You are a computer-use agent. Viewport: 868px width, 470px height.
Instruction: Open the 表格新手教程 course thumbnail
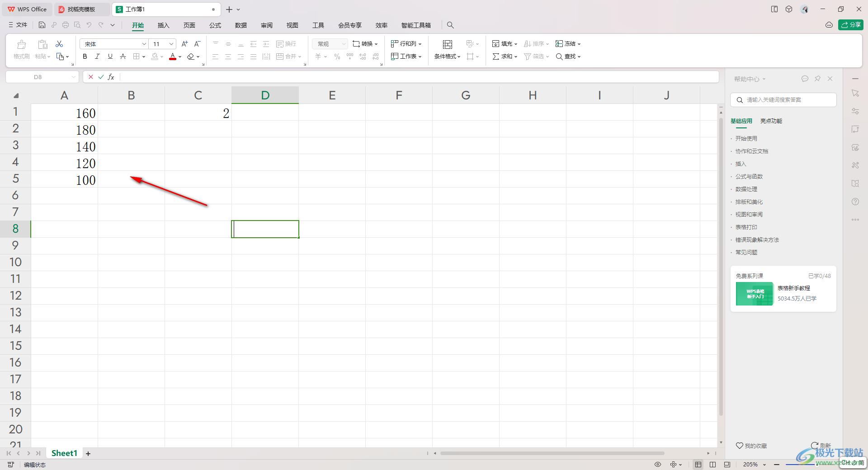755,294
